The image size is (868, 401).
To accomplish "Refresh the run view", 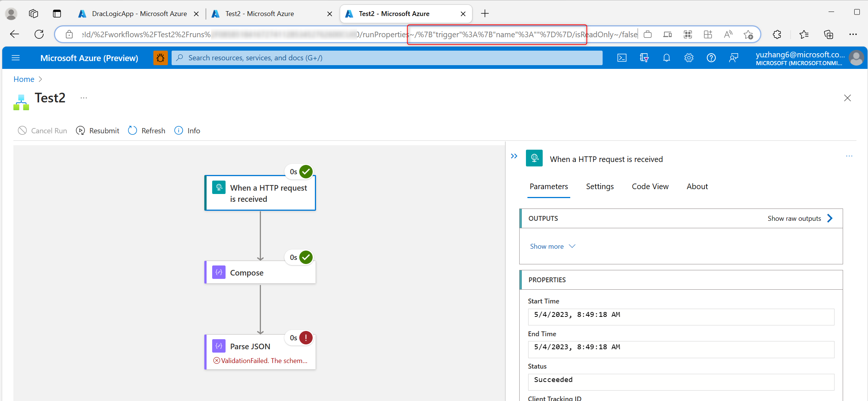I will [x=147, y=131].
